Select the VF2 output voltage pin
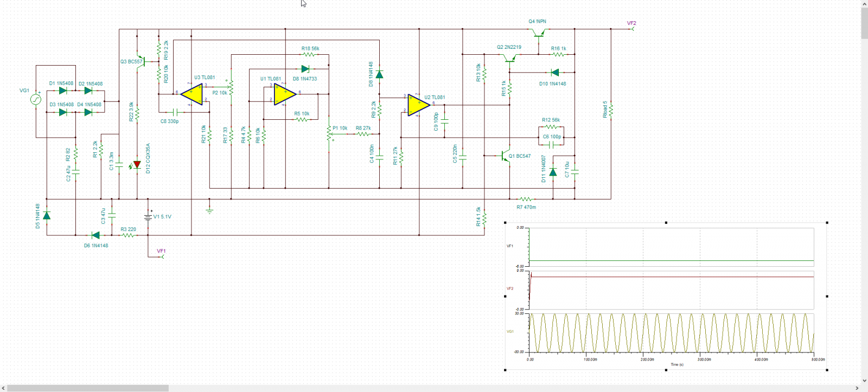The height and width of the screenshot is (392, 868). click(x=631, y=28)
